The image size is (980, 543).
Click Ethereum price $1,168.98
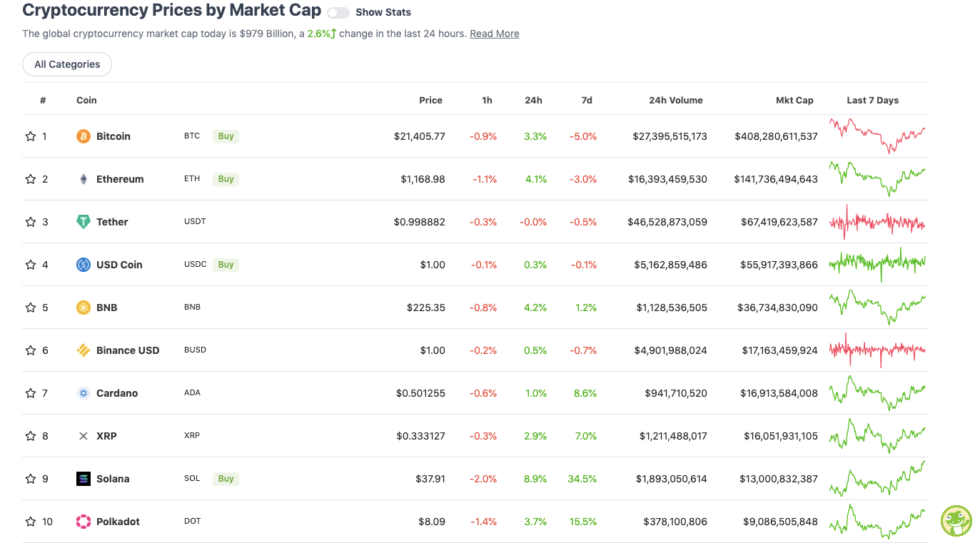point(423,179)
